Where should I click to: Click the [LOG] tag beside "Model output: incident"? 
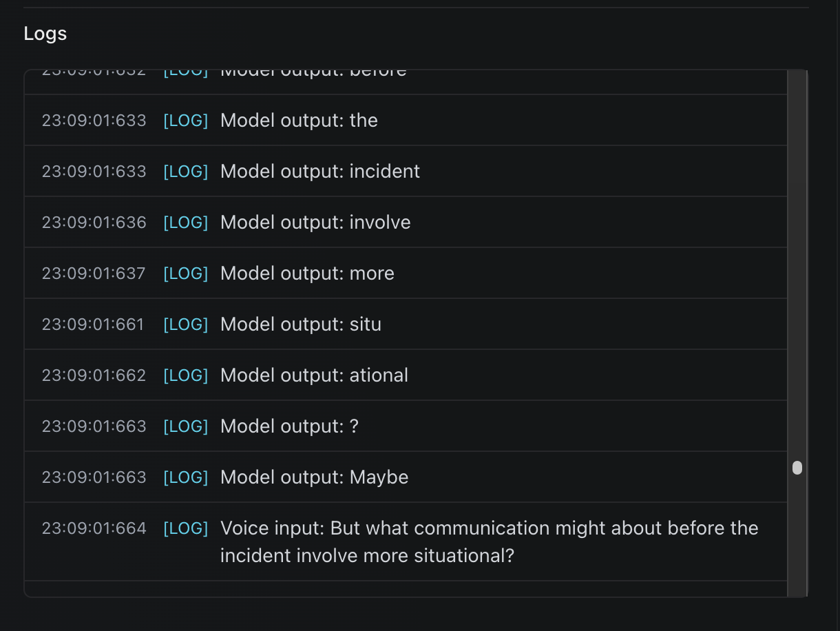(185, 171)
